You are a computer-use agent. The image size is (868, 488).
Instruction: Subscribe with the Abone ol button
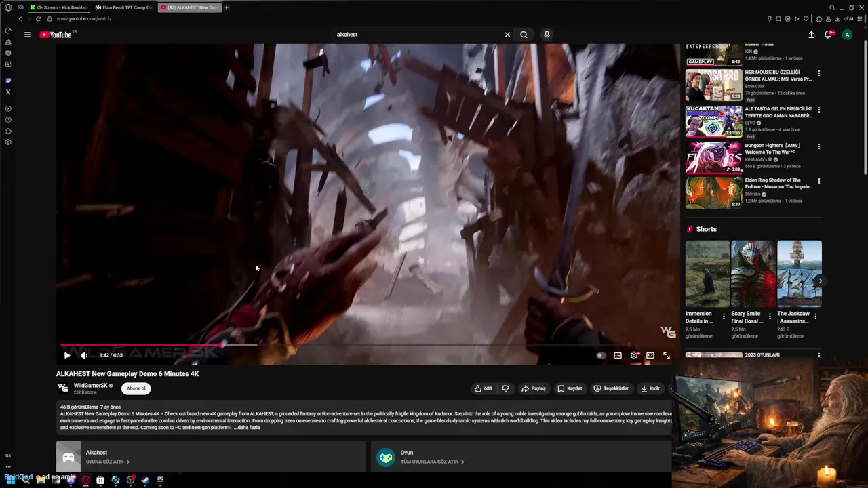coord(136,388)
